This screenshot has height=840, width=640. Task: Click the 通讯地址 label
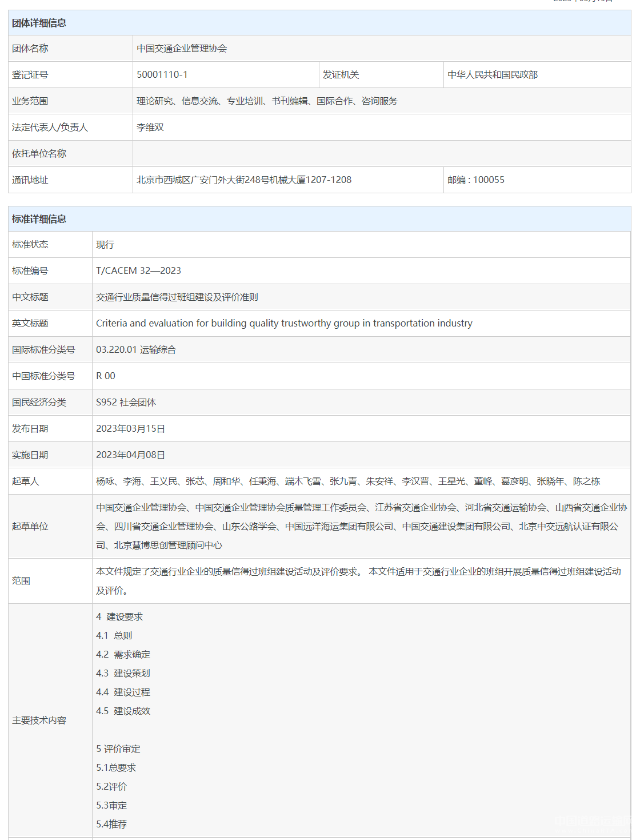point(30,180)
